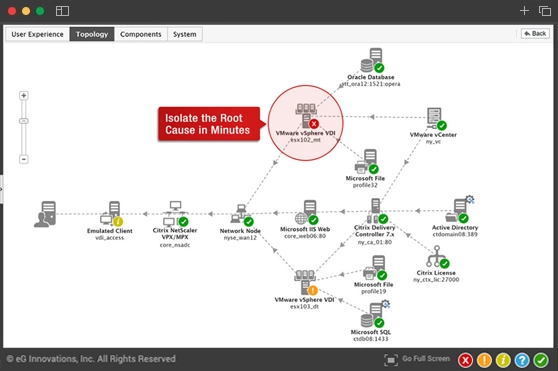
Task: Open the Components tab
Action: [x=141, y=34]
